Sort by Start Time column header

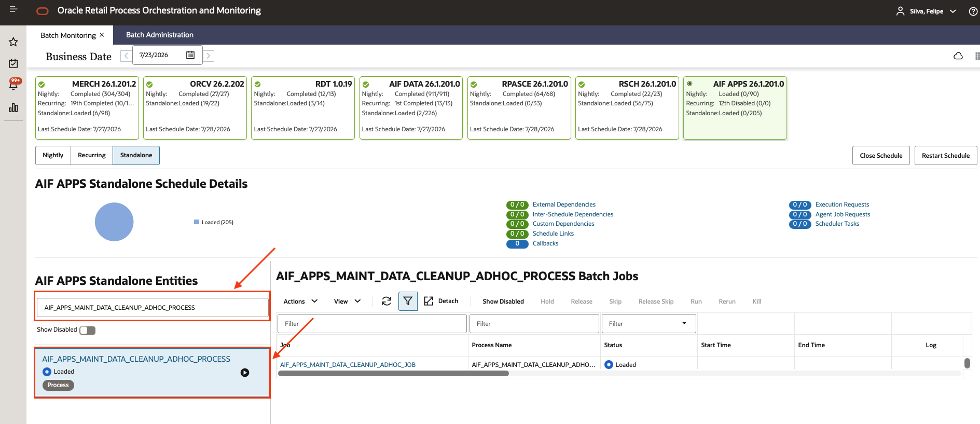pos(715,345)
